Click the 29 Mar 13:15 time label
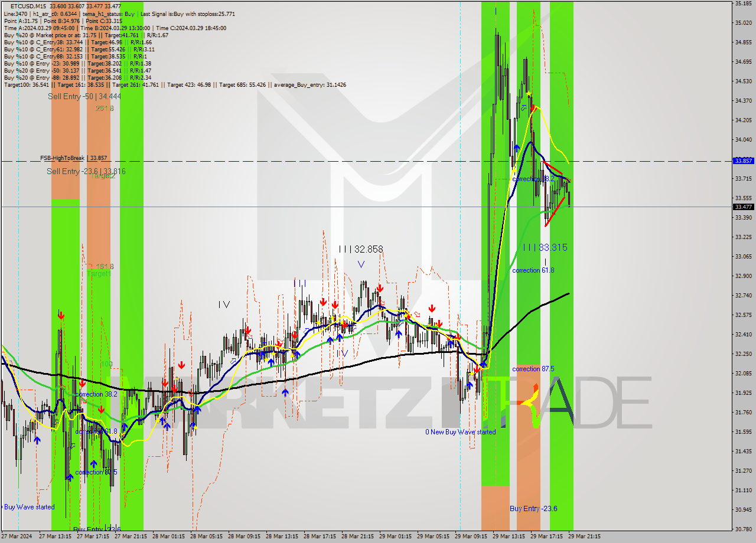Viewport: 756px width, 543px height. click(509, 537)
